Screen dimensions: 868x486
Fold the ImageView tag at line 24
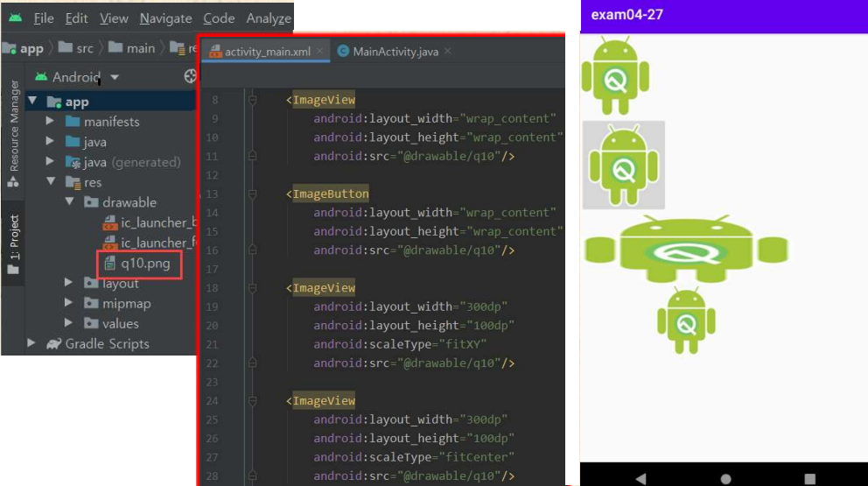(252, 401)
